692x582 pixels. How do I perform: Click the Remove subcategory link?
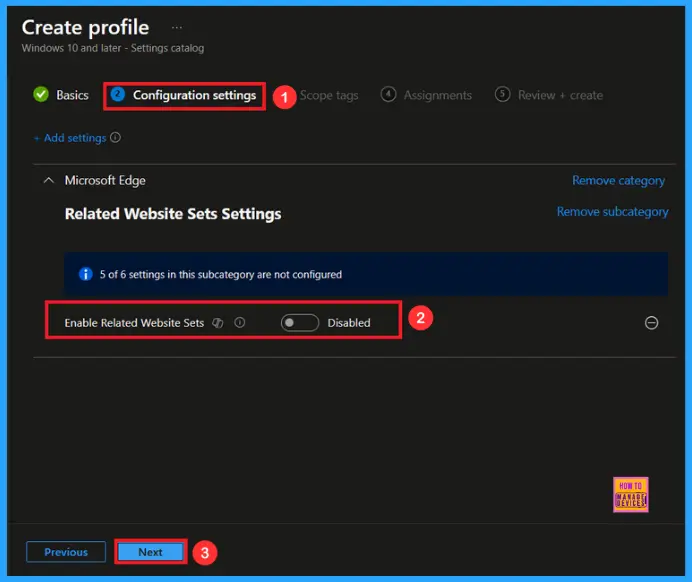coord(613,212)
